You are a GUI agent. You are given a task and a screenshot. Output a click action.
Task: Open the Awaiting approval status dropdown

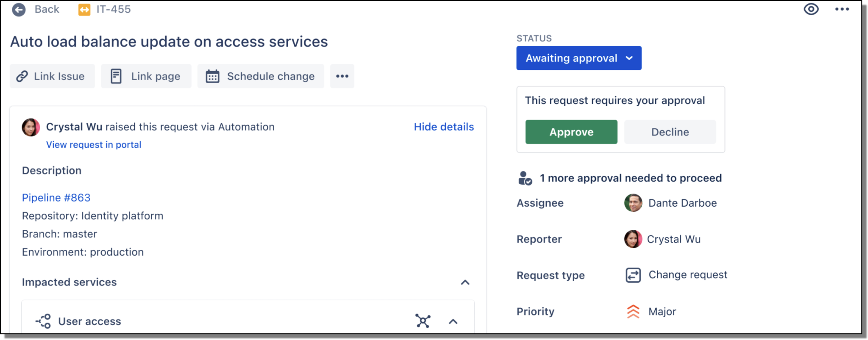tap(579, 58)
